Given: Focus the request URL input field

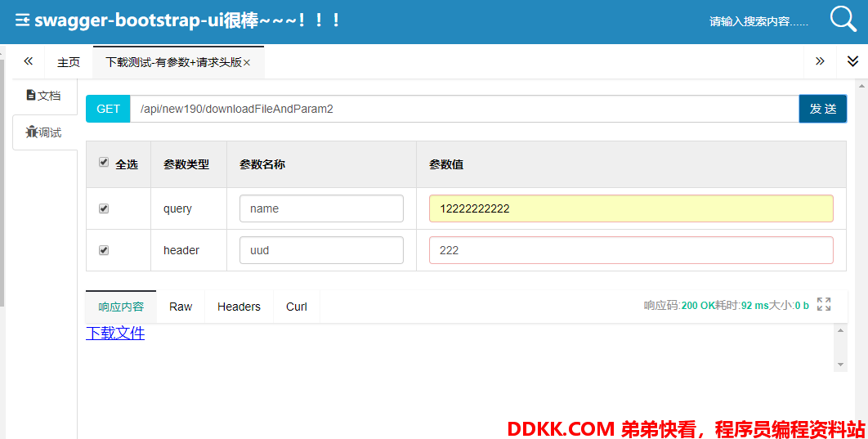Looking at the screenshot, I should click(464, 109).
